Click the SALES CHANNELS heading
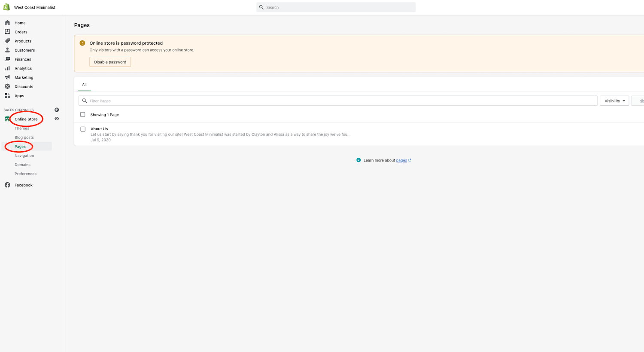The height and width of the screenshot is (352, 644). (18, 110)
